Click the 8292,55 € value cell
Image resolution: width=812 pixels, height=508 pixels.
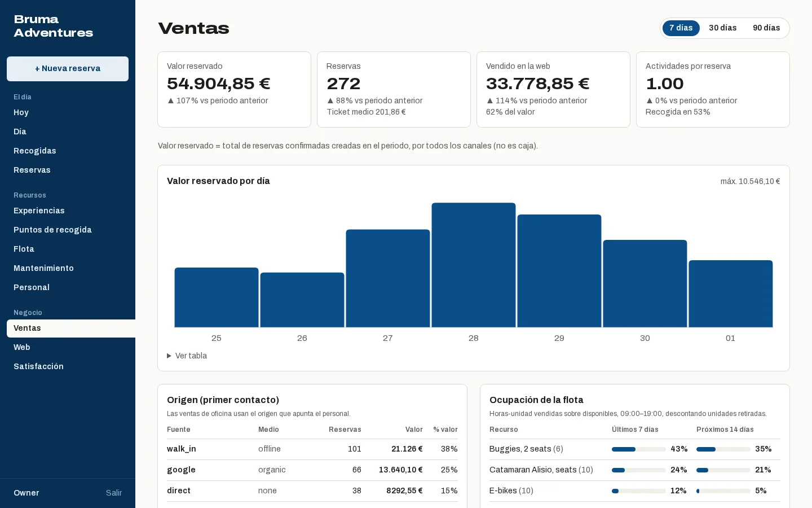pos(404,491)
